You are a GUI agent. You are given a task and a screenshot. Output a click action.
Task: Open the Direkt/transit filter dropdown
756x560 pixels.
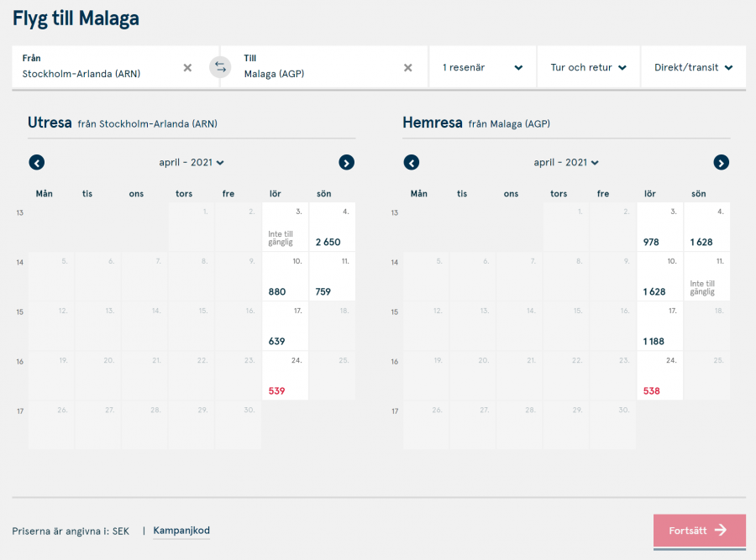pos(693,67)
